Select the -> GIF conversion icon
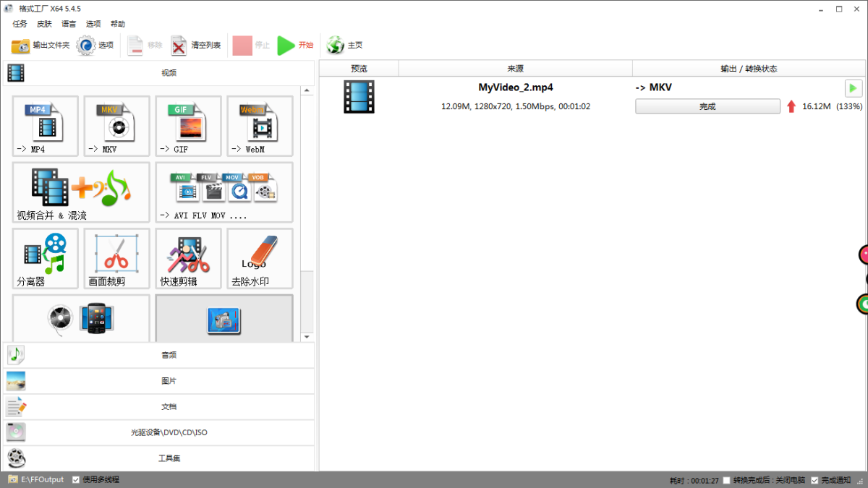Viewport: 868px width, 488px height. tap(188, 126)
